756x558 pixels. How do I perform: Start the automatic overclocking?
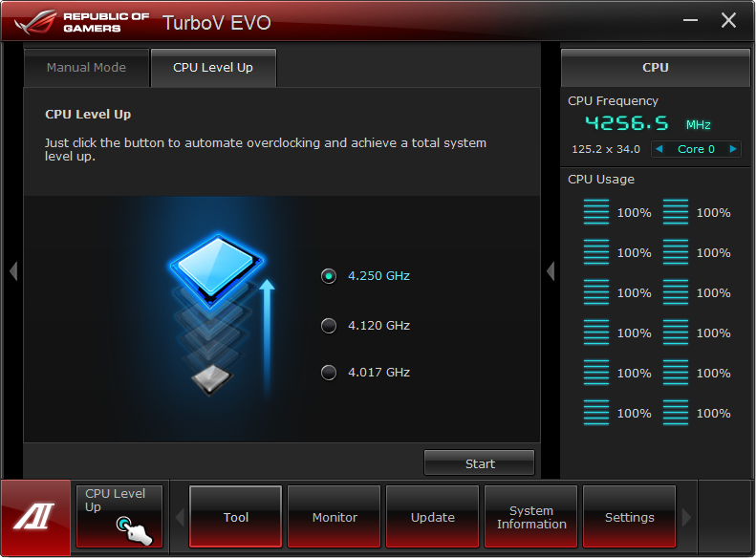[x=479, y=463]
